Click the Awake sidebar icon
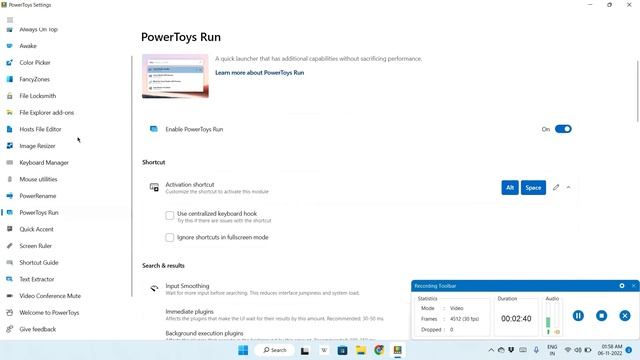This screenshot has width=640, height=360. click(10, 46)
